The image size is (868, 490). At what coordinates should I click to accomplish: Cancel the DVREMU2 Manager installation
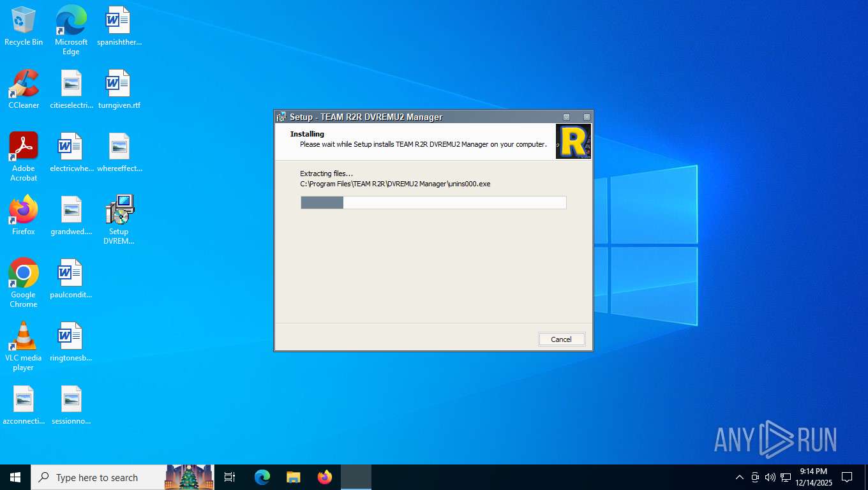(561, 339)
